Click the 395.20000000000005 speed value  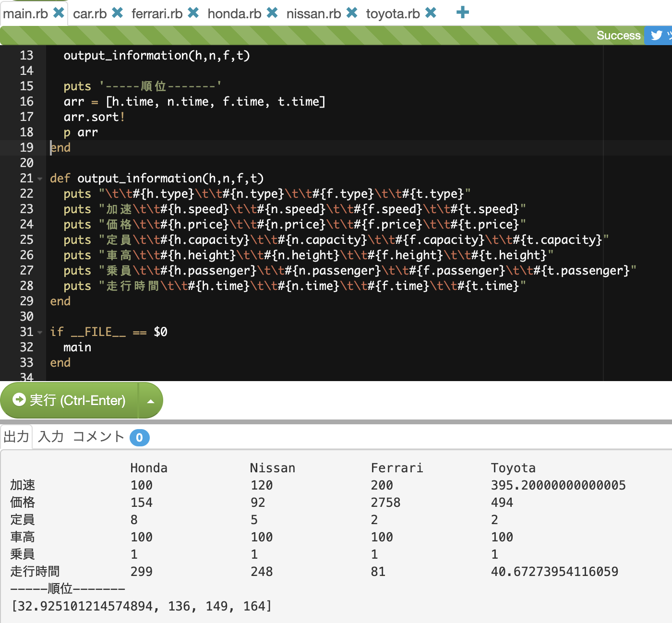(558, 485)
